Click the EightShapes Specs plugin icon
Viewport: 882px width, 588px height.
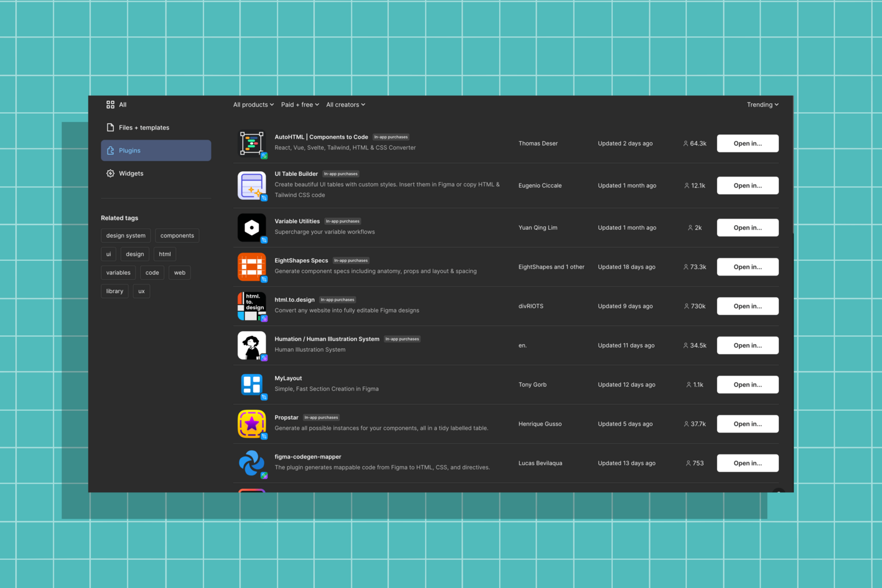click(252, 267)
